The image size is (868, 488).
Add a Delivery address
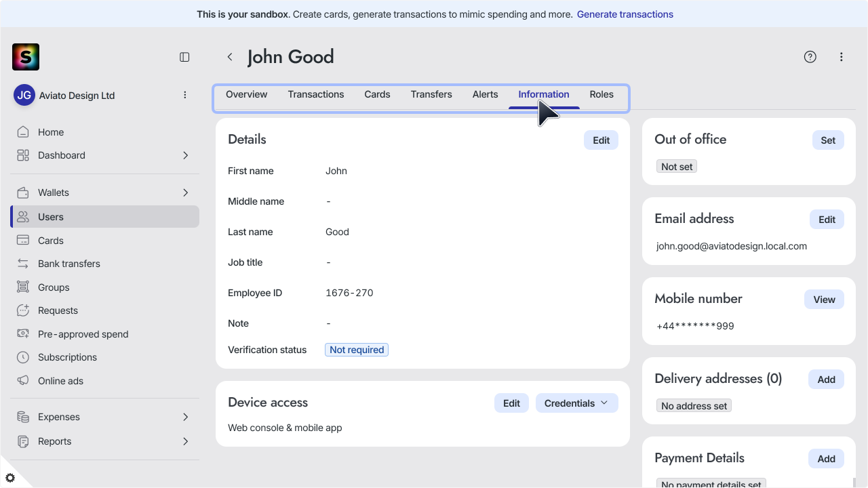[827, 380]
